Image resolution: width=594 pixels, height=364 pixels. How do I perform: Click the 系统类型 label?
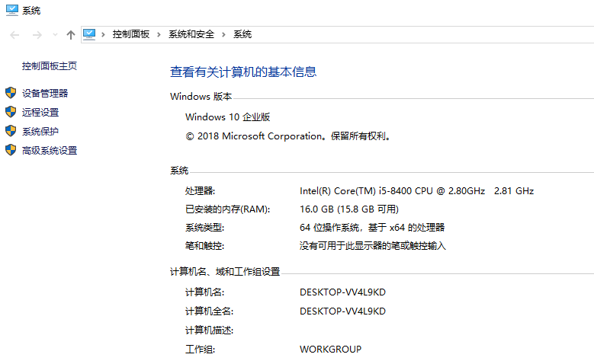(x=204, y=228)
